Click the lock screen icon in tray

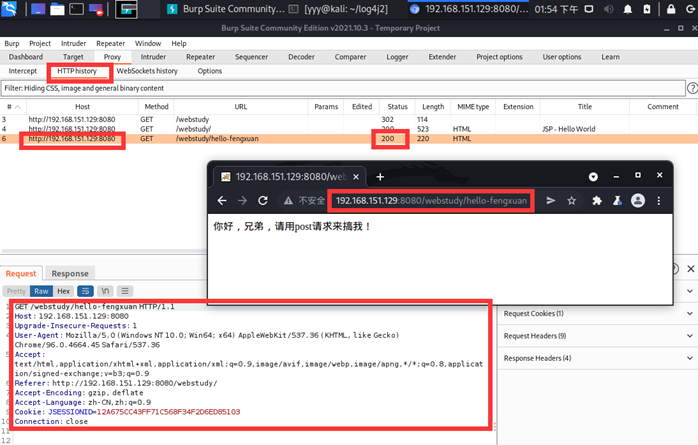pyautogui.click(x=671, y=9)
